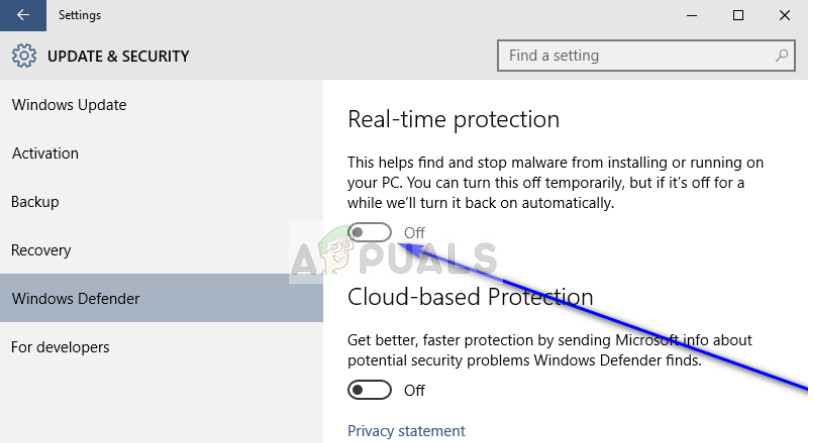
Task: Select Windows Defender sidebar item
Action: (x=161, y=298)
